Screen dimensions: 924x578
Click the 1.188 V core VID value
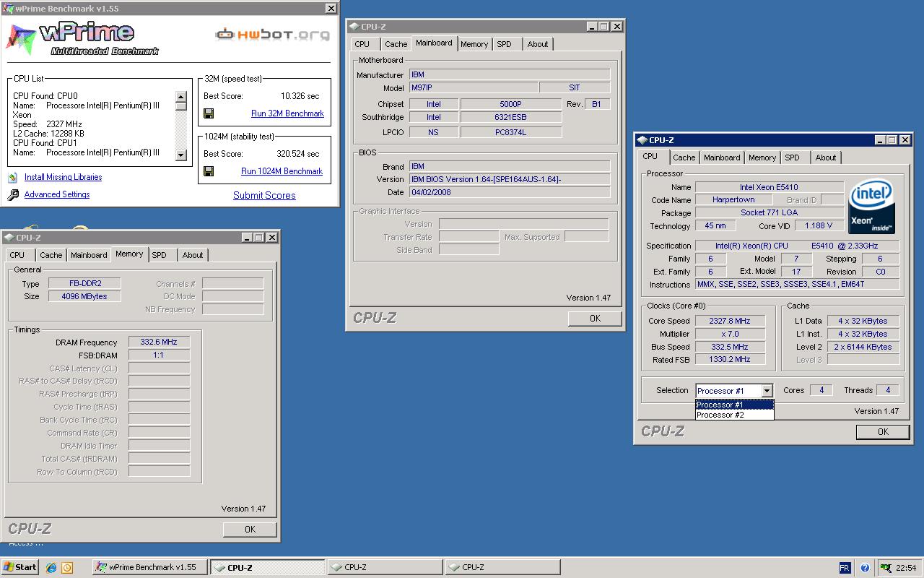[x=819, y=226]
